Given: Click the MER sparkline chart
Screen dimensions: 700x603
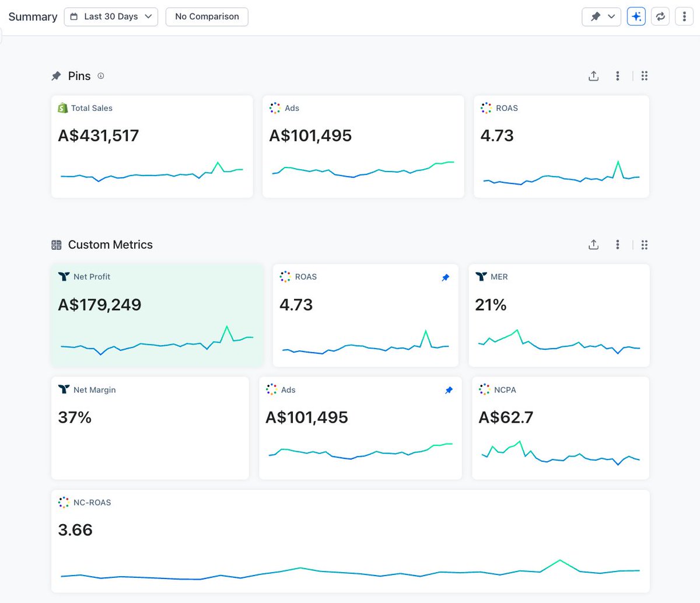Looking at the screenshot, I should [x=559, y=342].
